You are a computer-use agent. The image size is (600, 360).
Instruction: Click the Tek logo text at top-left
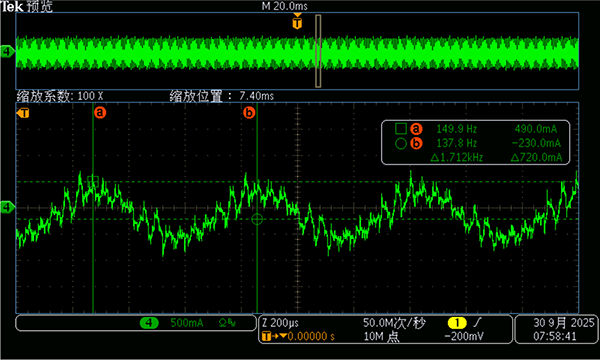click(11, 6)
